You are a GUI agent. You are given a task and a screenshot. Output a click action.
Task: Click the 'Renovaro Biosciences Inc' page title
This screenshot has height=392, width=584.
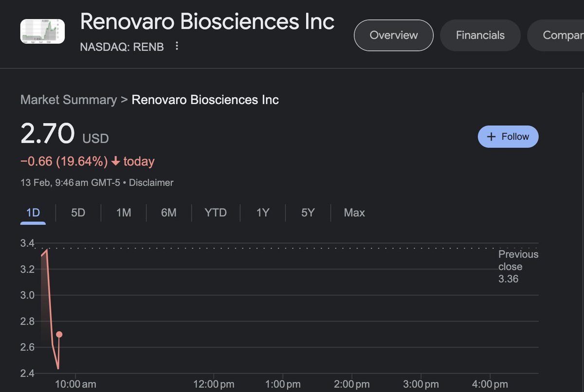(207, 21)
